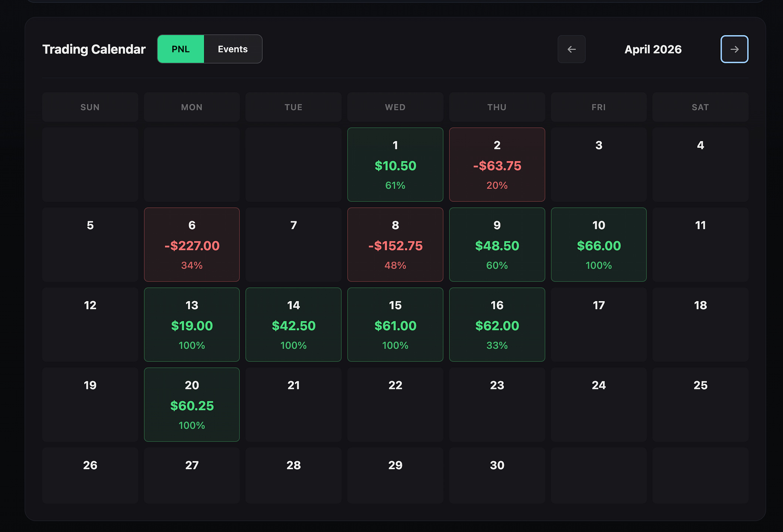Select April 13 profit $19.00
This screenshot has width=783, height=532.
point(192,325)
